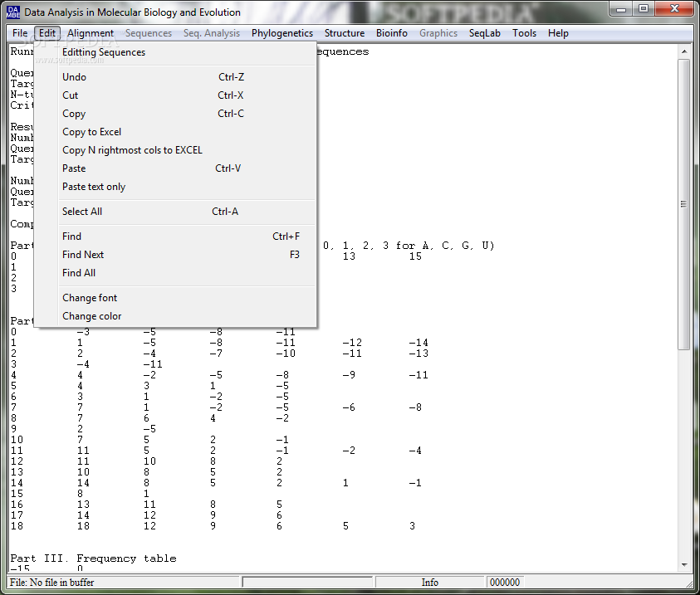This screenshot has width=700, height=595.
Task: Open the File menu
Action: coord(20,33)
